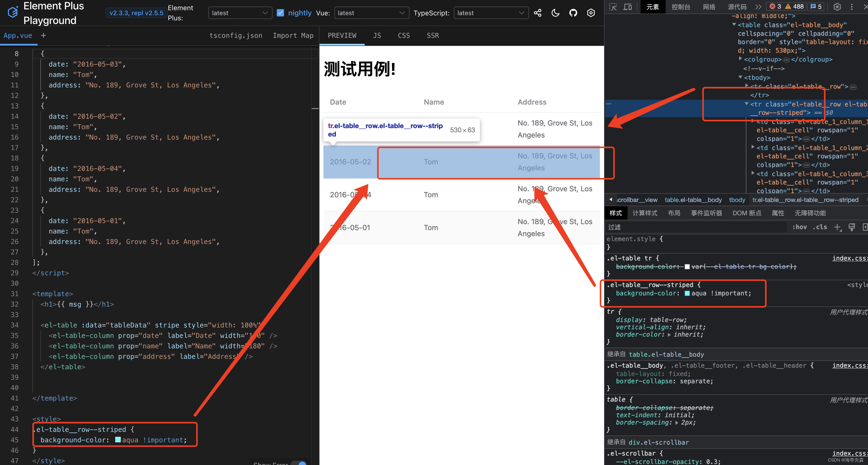Screen dimensions: 868x465
Task: Open DevTools settings gear
Action: (837, 7)
